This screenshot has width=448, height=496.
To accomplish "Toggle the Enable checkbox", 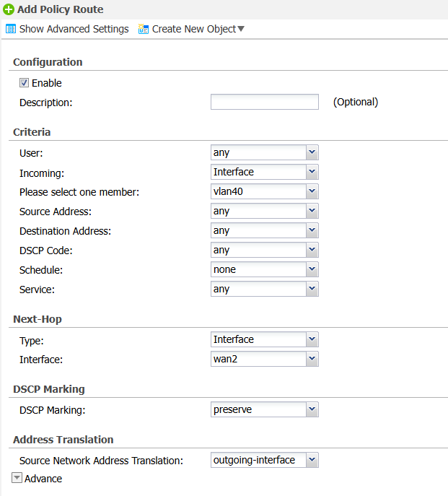I will 24,83.
